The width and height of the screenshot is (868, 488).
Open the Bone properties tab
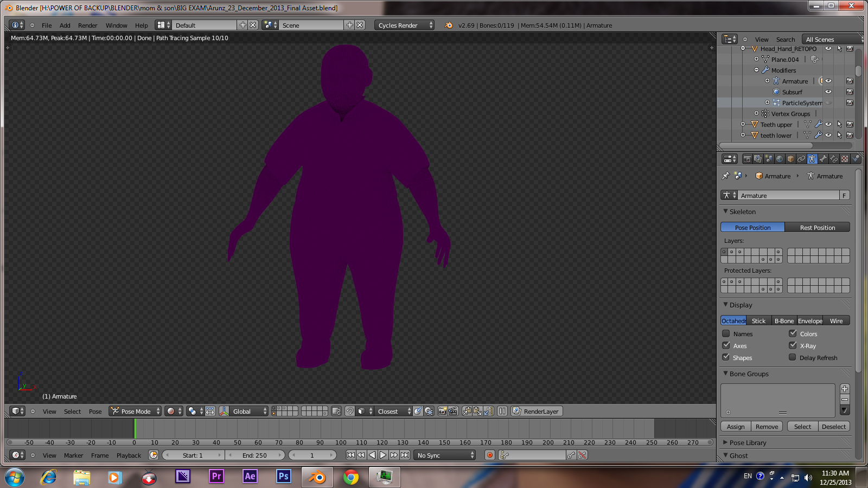coord(823,159)
